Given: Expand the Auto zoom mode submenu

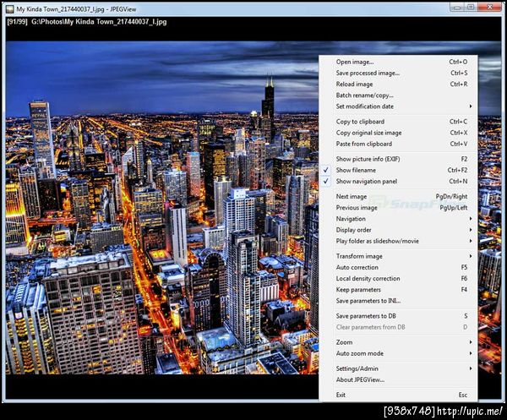Looking at the screenshot, I should pyautogui.click(x=398, y=353).
